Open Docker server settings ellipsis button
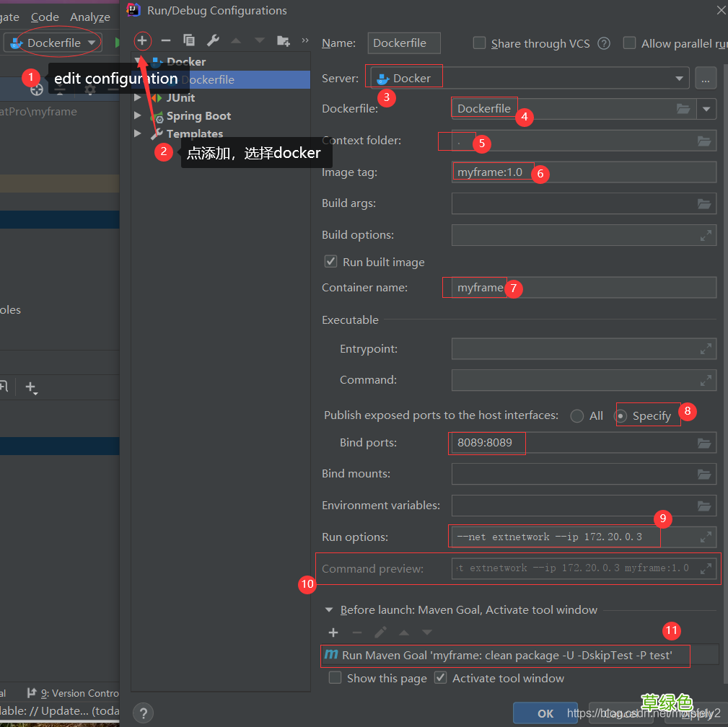Viewport: 728px width, 727px height. click(x=706, y=78)
